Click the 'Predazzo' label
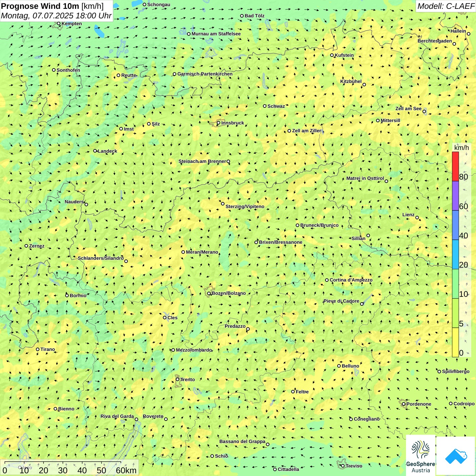476x476 pixels. 235,326
